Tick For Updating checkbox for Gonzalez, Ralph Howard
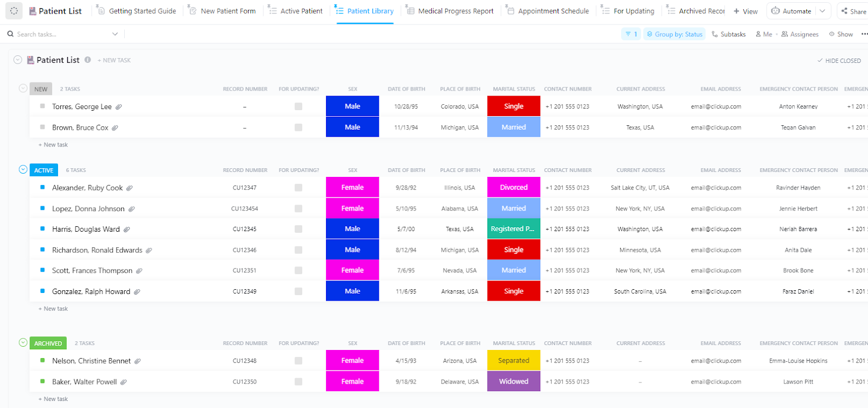 [x=298, y=291]
